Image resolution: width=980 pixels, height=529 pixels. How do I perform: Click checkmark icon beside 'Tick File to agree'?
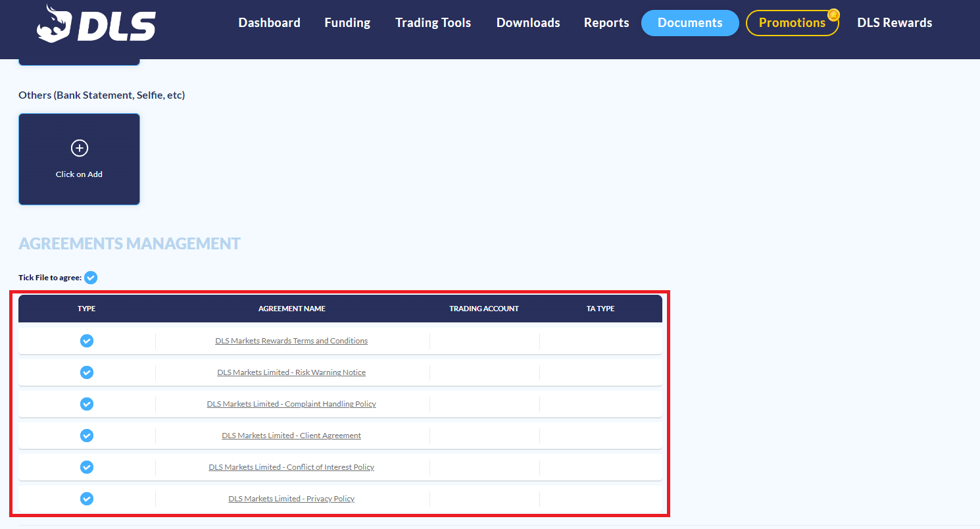pyautogui.click(x=91, y=278)
